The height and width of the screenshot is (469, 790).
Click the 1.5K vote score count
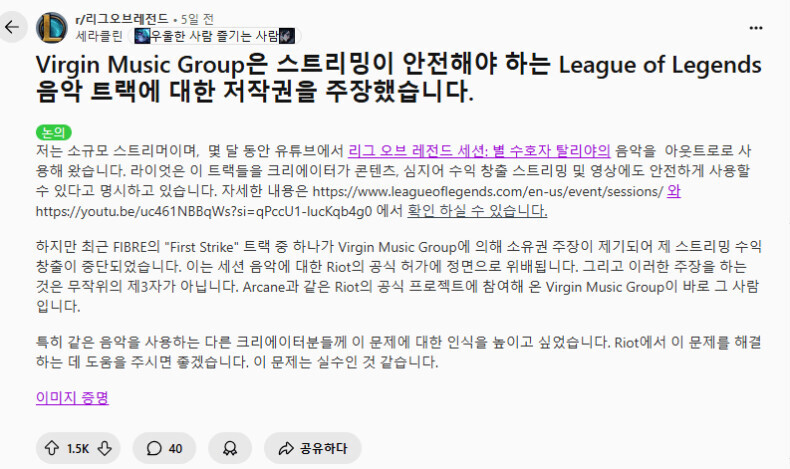(x=78, y=448)
